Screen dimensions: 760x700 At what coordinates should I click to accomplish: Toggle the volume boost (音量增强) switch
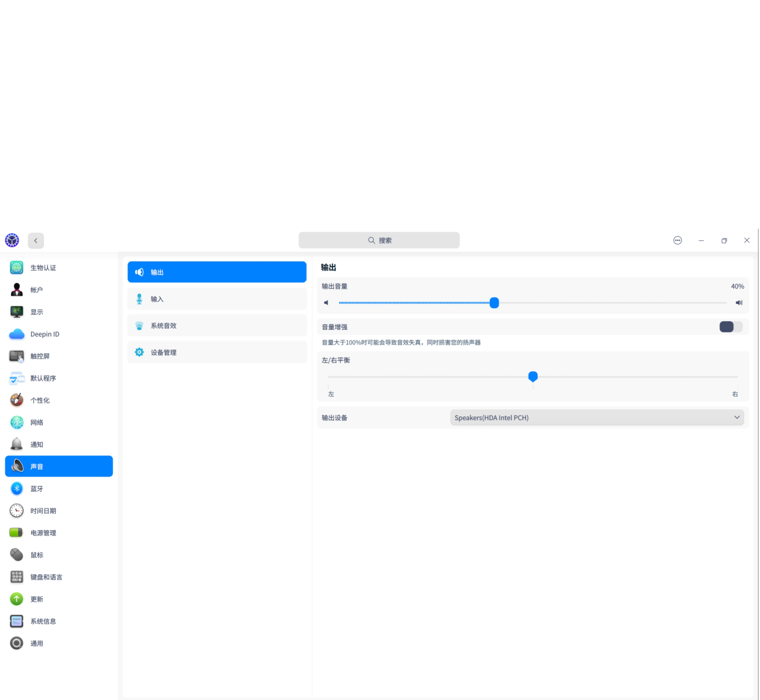coord(731,326)
